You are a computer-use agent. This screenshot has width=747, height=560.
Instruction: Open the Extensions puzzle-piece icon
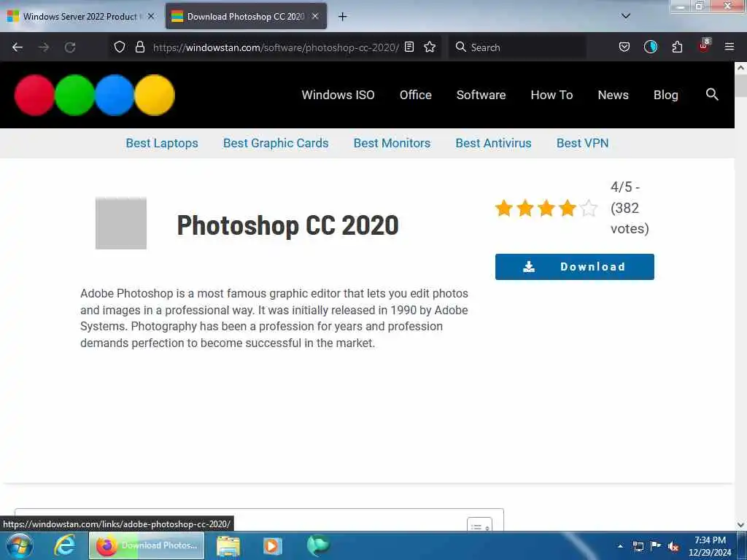click(x=677, y=47)
